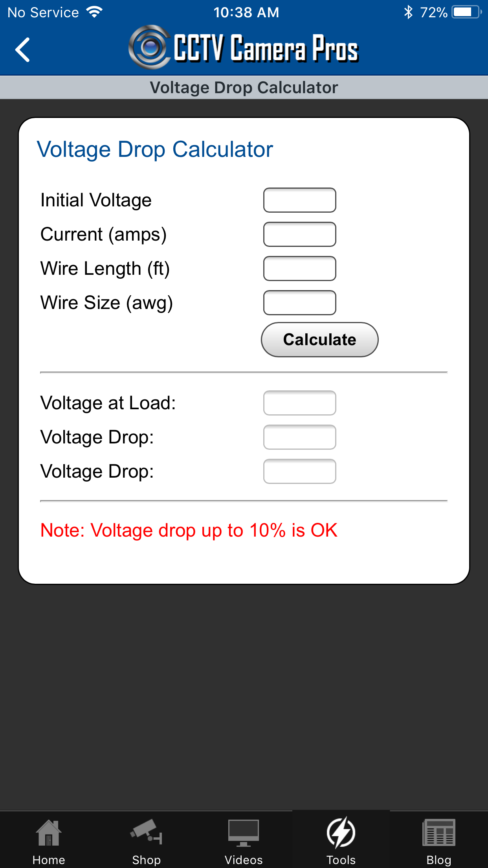This screenshot has width=488, height=868.
Task: Tap the Wi-Fi status icon
Action: (x=94, y=12)
